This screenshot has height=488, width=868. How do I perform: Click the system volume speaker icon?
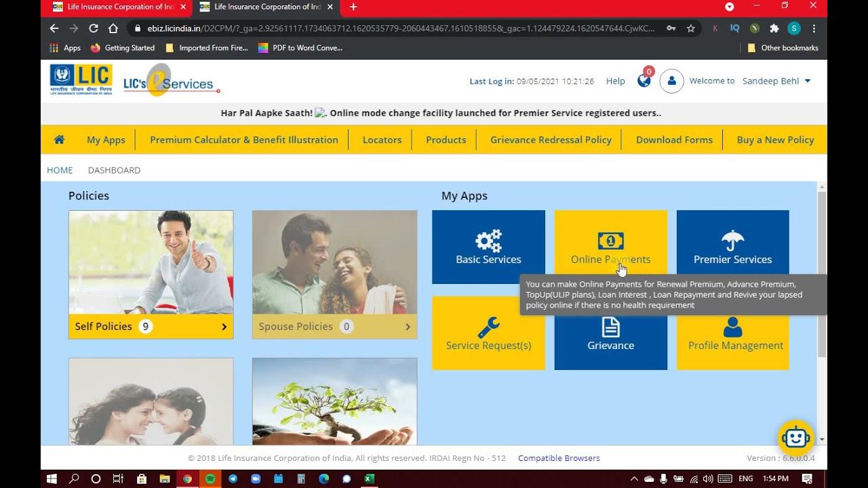pyautogui.click(x=708, y=479)
